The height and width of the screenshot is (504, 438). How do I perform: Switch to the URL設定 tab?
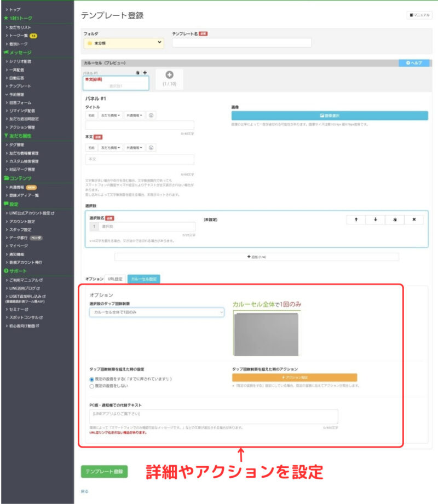click(115, 279)
